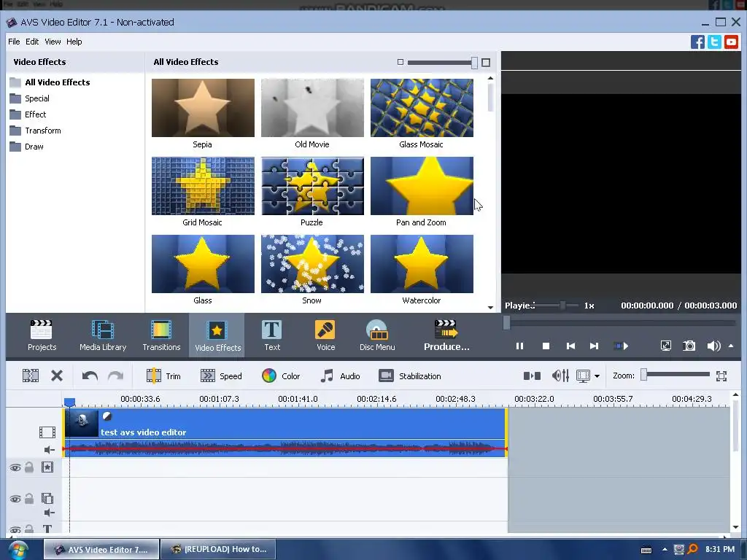
Task: Mute the main video track audio
Action: click(x=49, y=449)
